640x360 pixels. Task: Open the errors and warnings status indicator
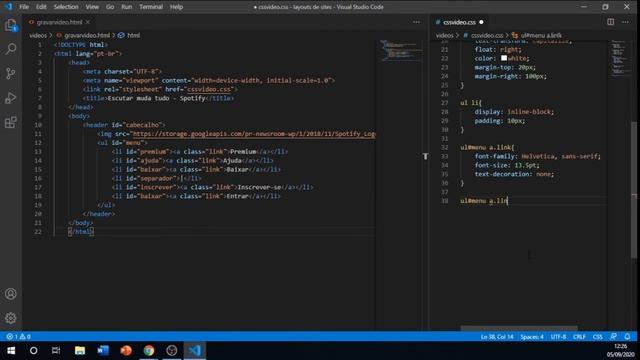tap(18, 337)
